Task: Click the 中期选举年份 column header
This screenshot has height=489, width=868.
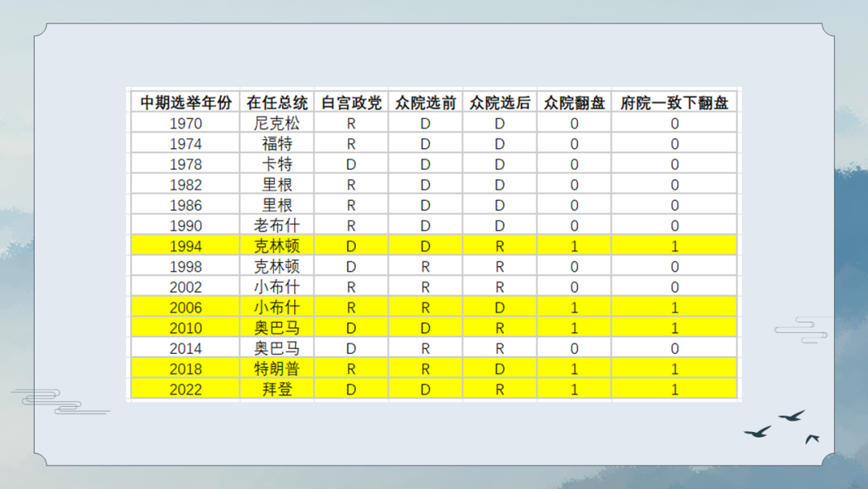Action: 186,102
